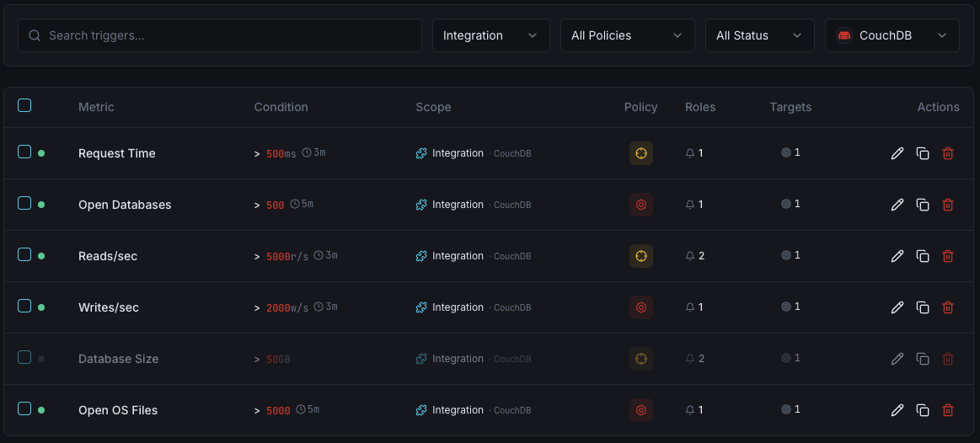Delete the Open OS Files trigger
This screenshot has height=443, width=980.
(947, 410)
